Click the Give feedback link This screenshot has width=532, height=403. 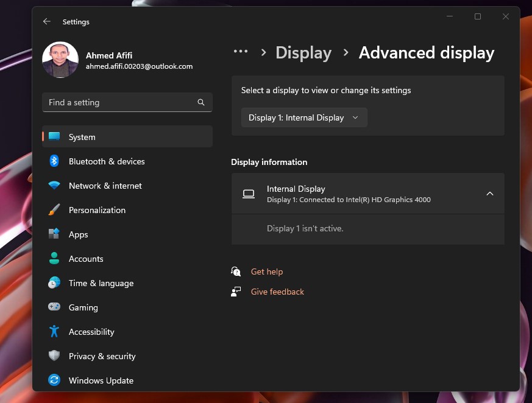pyautogui.click(x=277, y=292)
